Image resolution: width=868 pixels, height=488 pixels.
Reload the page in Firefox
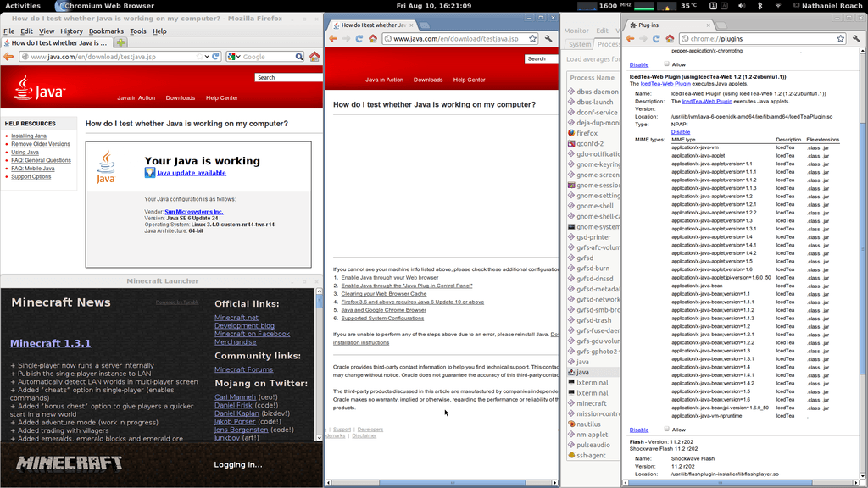[215, 57]
